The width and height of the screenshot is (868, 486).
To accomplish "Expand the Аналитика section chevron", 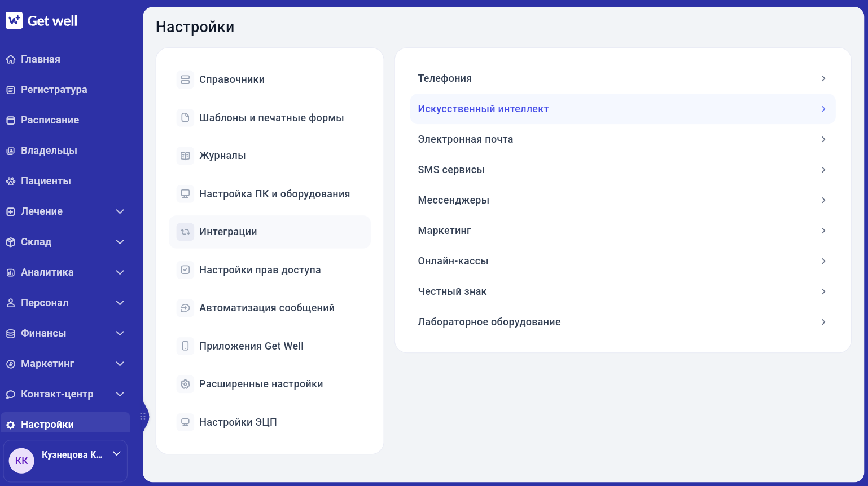I will point(120,272).
